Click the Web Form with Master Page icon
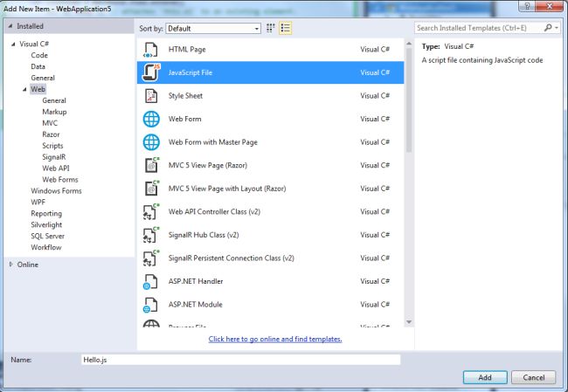This screenshot has width=568, height=392. pos(151,142)
